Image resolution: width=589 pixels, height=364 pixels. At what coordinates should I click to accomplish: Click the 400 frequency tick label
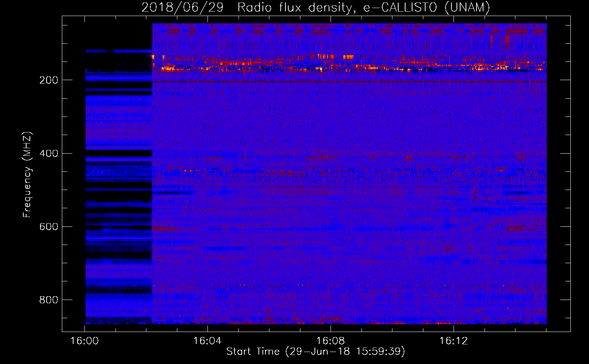coord(49,154)
